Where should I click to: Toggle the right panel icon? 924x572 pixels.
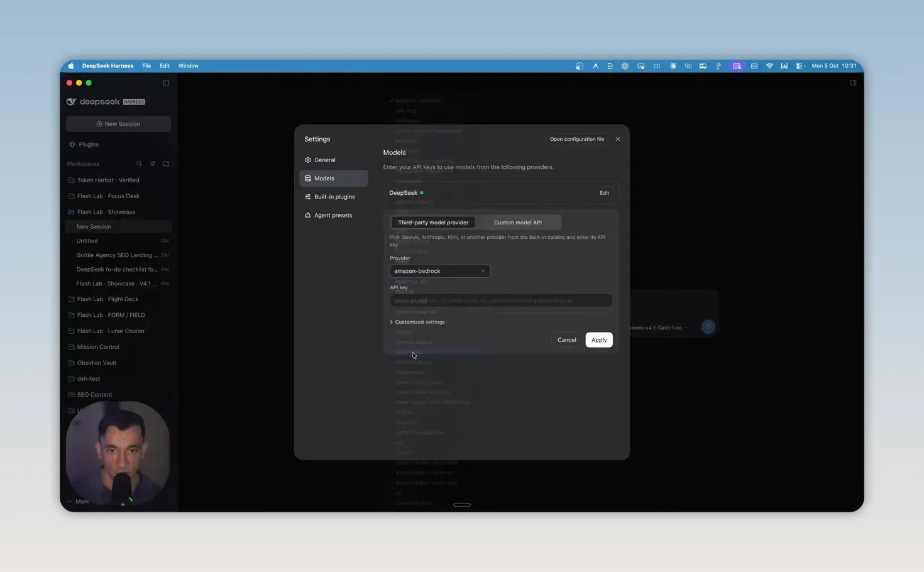pos(853,83)
